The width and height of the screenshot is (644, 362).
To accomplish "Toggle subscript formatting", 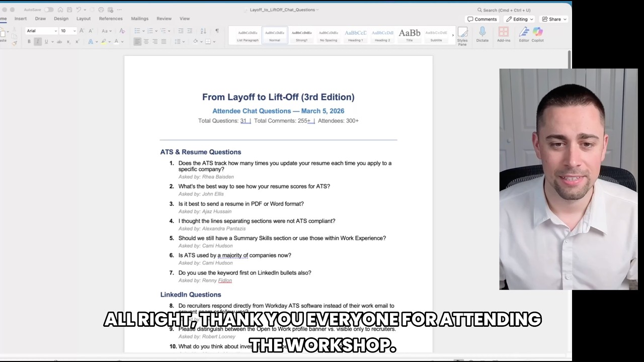I will click(69, 41).
